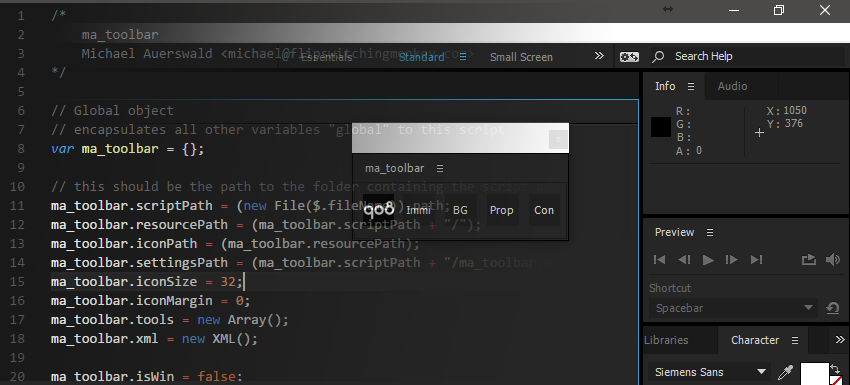Click the Immi button in ma_toolbar
This screenshot has width=850, height=385.
tap(418, 210)
